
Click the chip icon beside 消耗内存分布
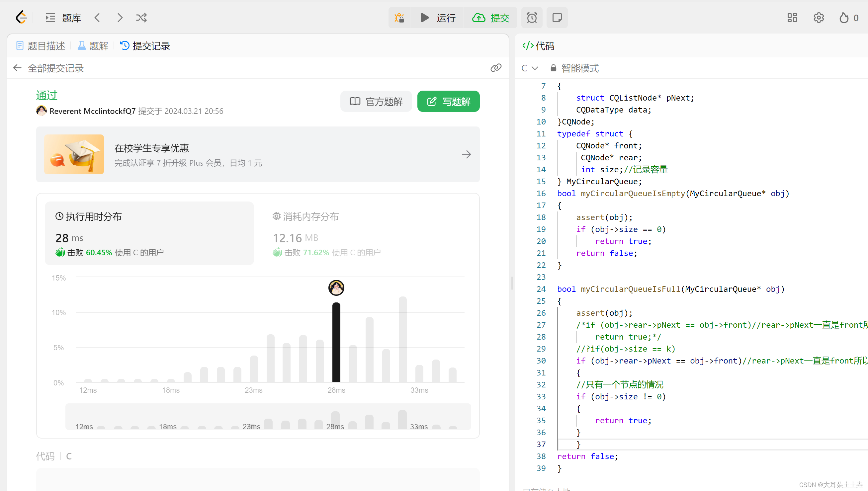tap(276, 216)
